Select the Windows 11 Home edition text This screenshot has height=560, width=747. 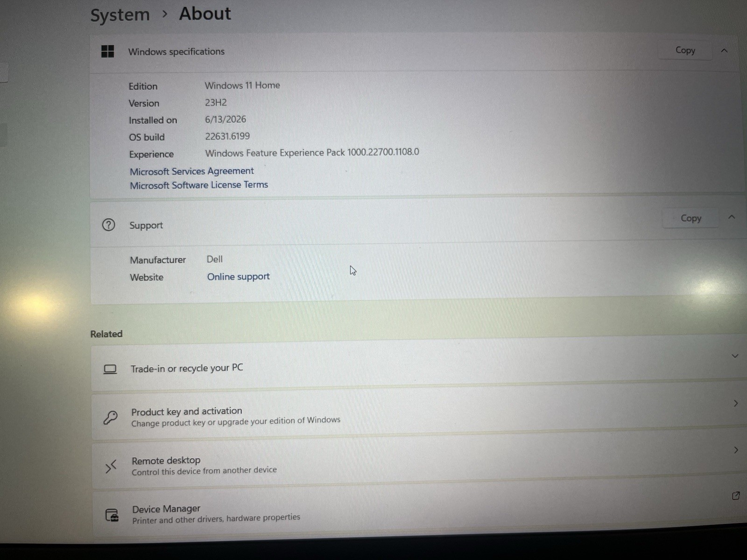242,85
